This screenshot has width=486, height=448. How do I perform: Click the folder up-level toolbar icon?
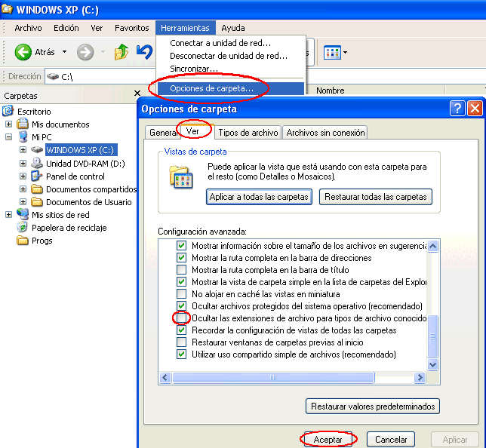pos(121,52)
